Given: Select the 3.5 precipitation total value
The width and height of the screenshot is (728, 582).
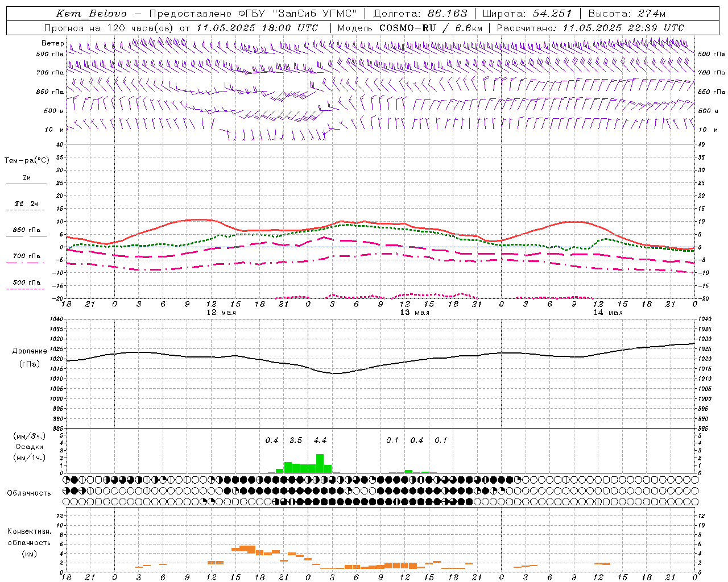Looking at the screenshot, I should point(296,440).
